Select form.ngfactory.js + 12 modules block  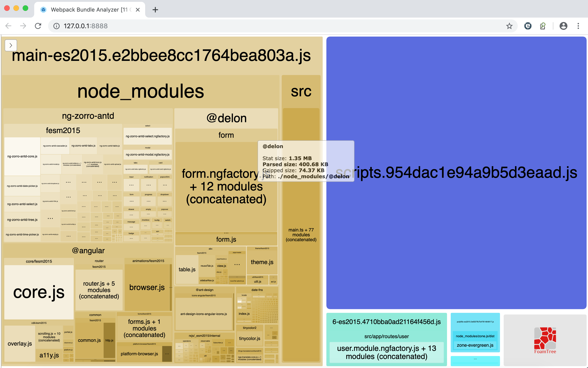pos(226,187)
